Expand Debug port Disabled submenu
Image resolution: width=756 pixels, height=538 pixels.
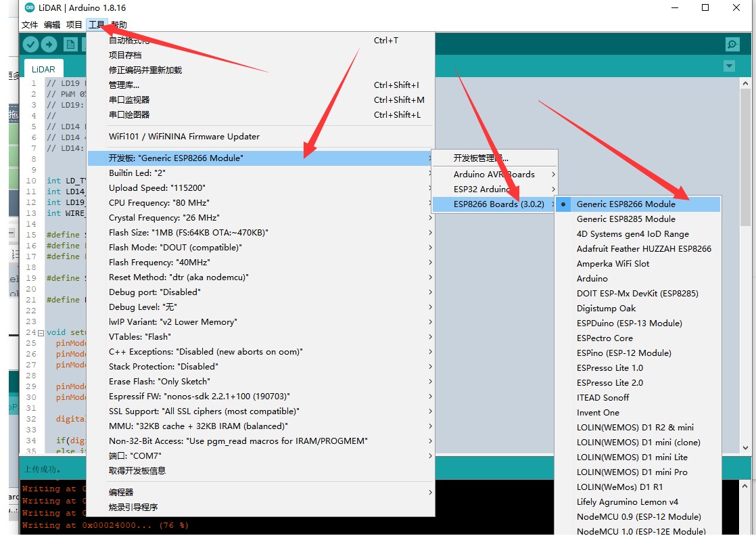pyautogui.click(x=261, y=292)
